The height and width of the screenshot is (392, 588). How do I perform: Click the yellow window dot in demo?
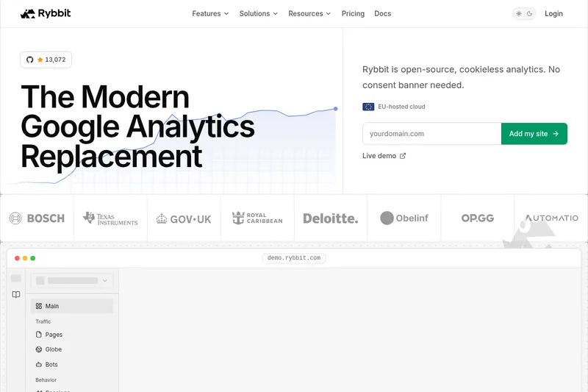coord(25,258)
